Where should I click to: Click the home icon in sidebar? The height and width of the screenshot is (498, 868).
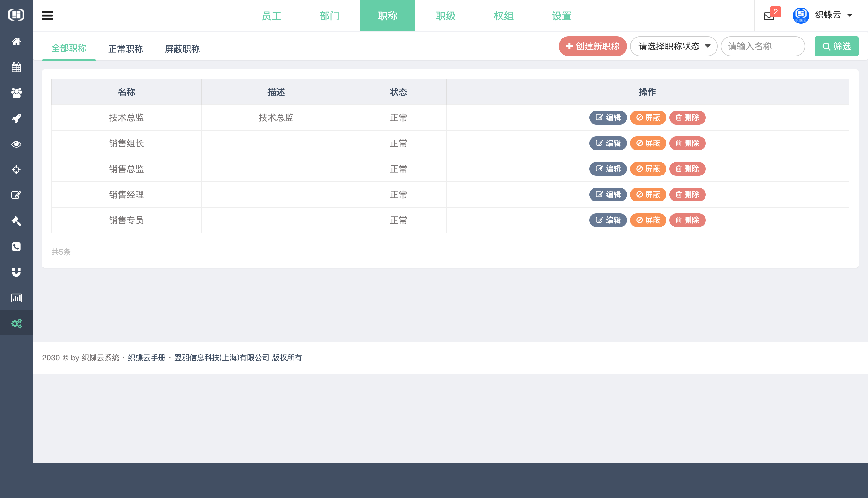(16, 41)
